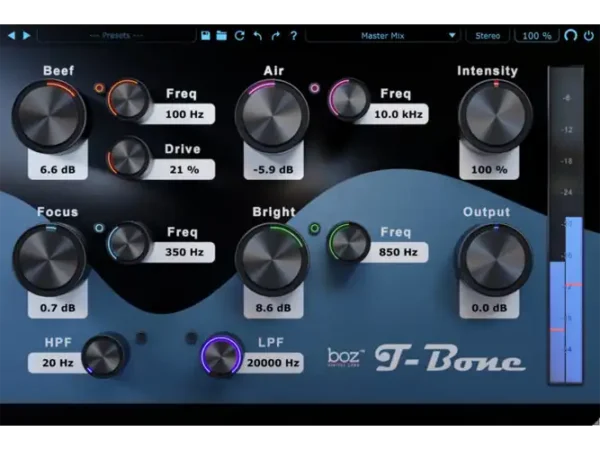Load the next preset with right arrow
The height and width of the screenshot is (450, 600).
[x=26, y=36]
